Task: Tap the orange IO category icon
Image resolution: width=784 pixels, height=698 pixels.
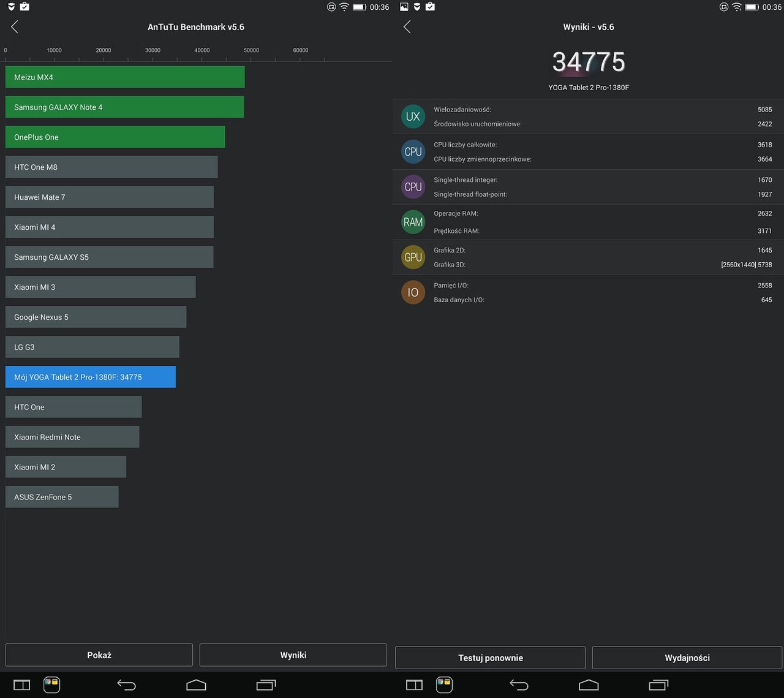Action: [x=413, y=292]
